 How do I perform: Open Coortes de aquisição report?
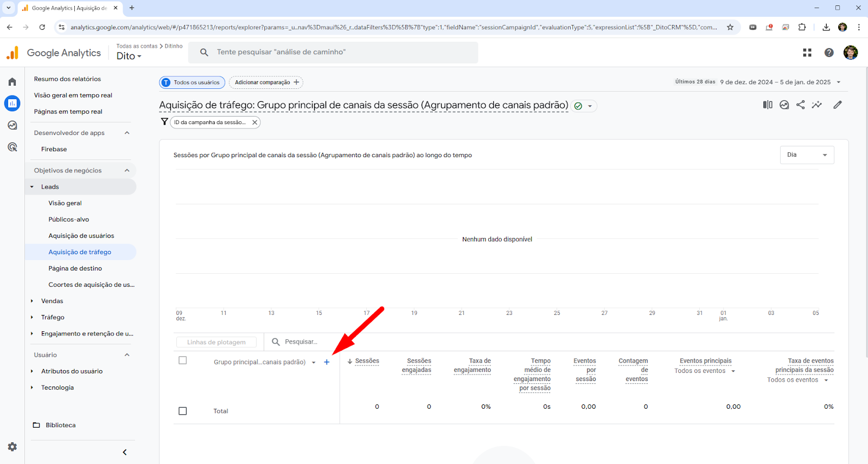point(91,285)
